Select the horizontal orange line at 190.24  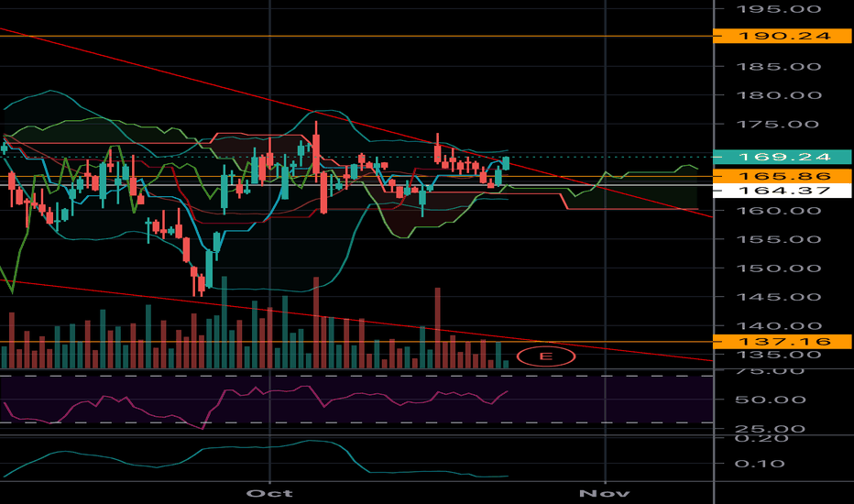tap(356, 36)
